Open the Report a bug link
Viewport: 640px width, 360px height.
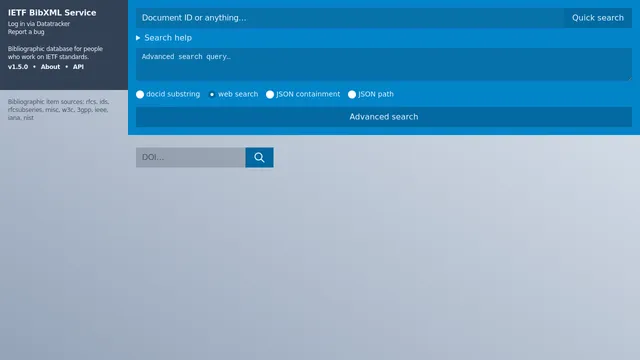pos(26,32)
